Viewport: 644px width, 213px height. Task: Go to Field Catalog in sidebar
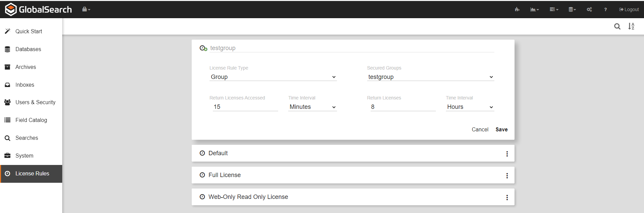tap(31, 120)
